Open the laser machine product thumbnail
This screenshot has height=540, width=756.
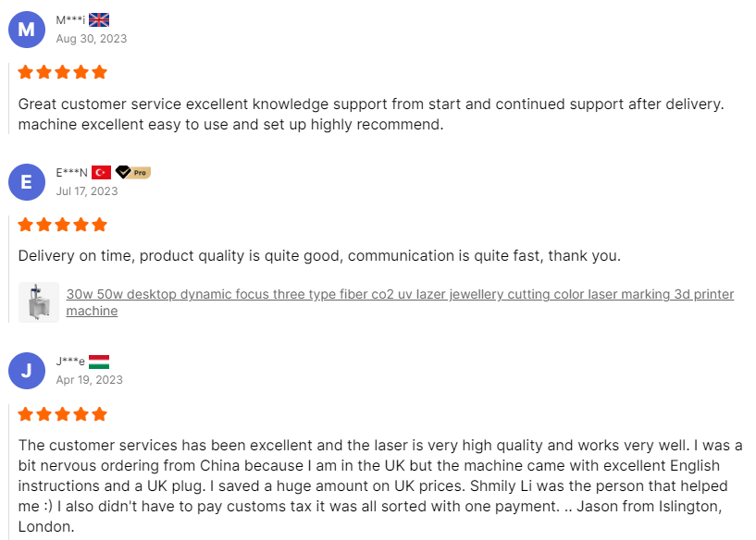click(x=39, y=302)
